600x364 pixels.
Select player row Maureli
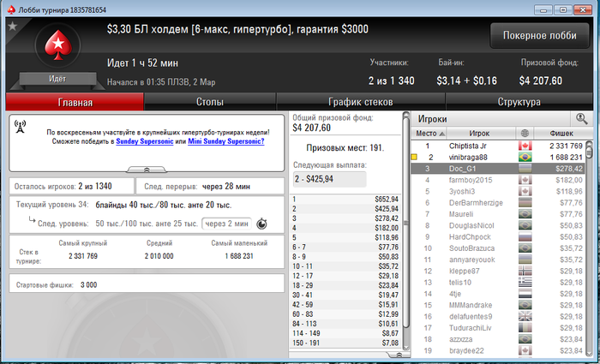click(x=498, y=214)
